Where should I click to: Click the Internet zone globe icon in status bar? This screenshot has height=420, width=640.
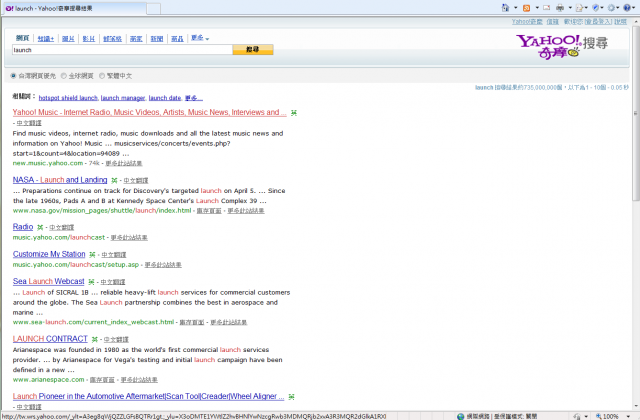tap(461, 416)
